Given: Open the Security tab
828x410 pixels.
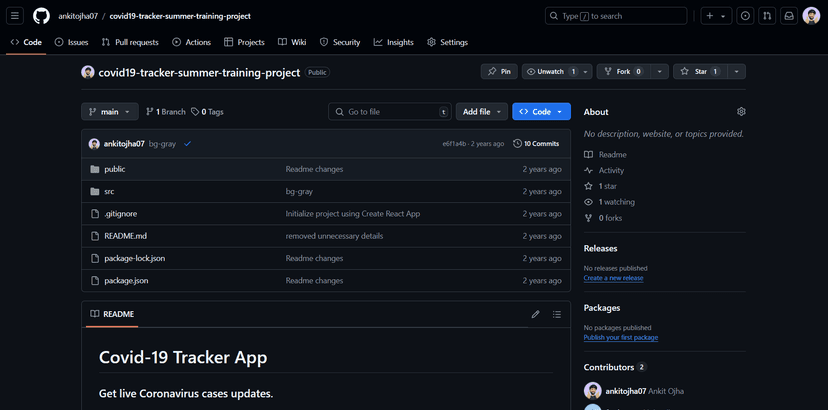Looking at the screenshot, I should coord(340,42).
